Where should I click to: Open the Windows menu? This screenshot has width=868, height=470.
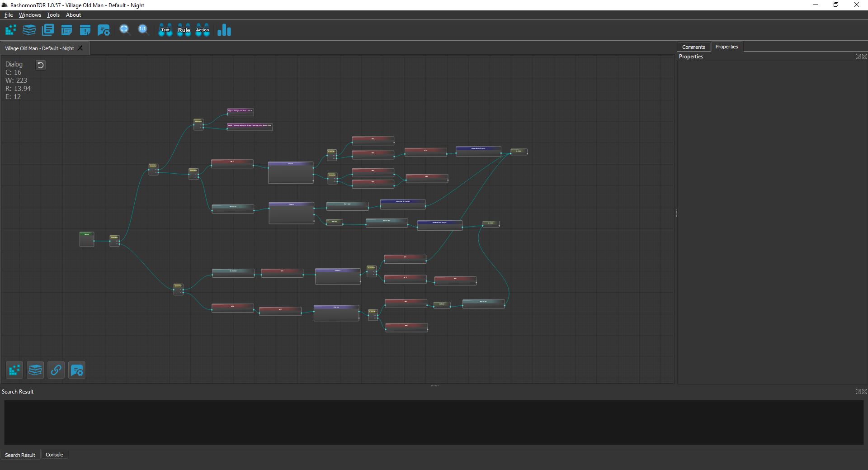click(x=30, y=15)
